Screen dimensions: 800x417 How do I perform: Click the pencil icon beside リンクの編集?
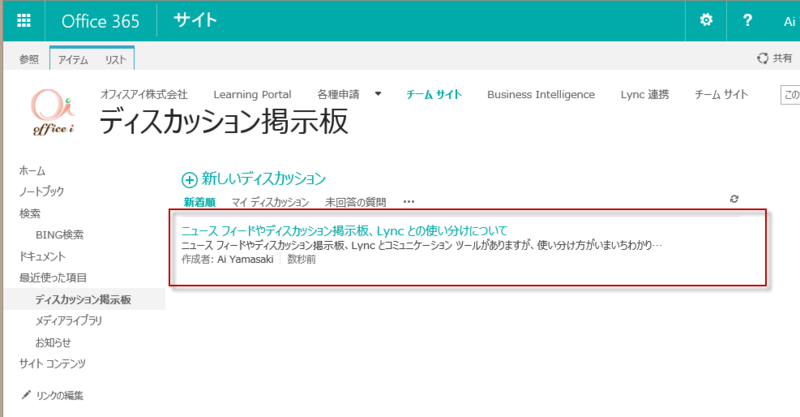point(26,395)
